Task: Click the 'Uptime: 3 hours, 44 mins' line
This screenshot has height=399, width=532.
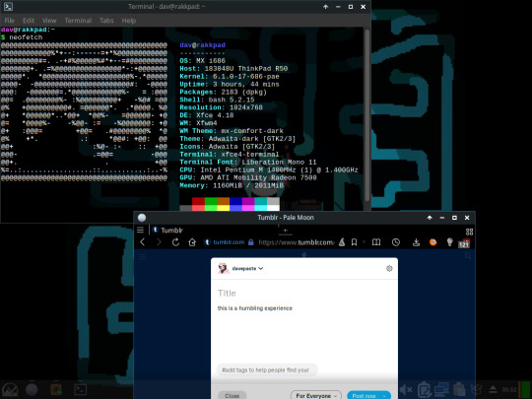Action: (x=230, y=84)
